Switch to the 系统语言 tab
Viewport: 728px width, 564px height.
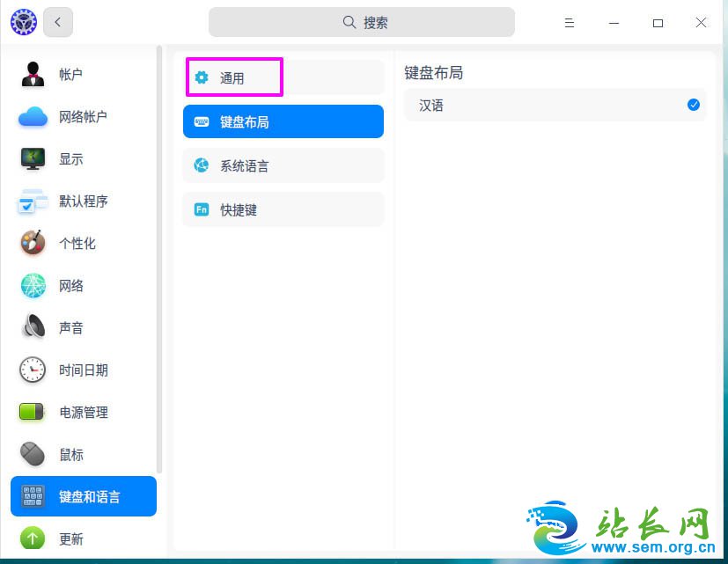[x=283, y=166]
